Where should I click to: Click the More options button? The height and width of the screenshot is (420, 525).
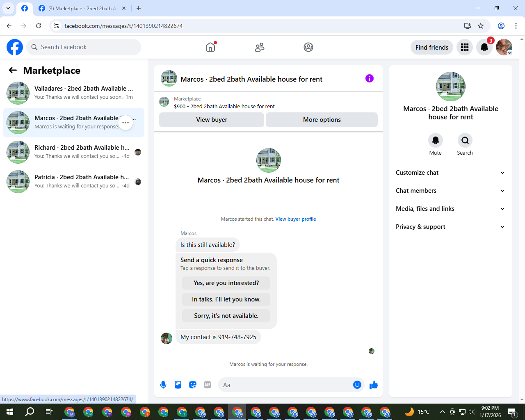322,120
